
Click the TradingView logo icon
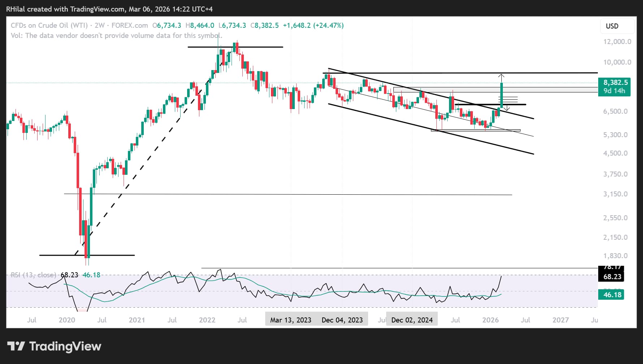click(16, 346)
